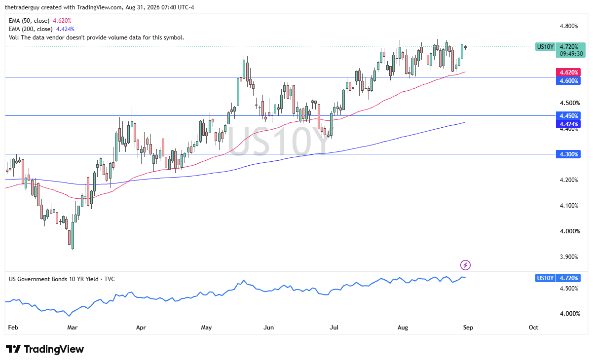Click the lower pane 4.500% axis label
593x364 pixels.
[569, 288]
